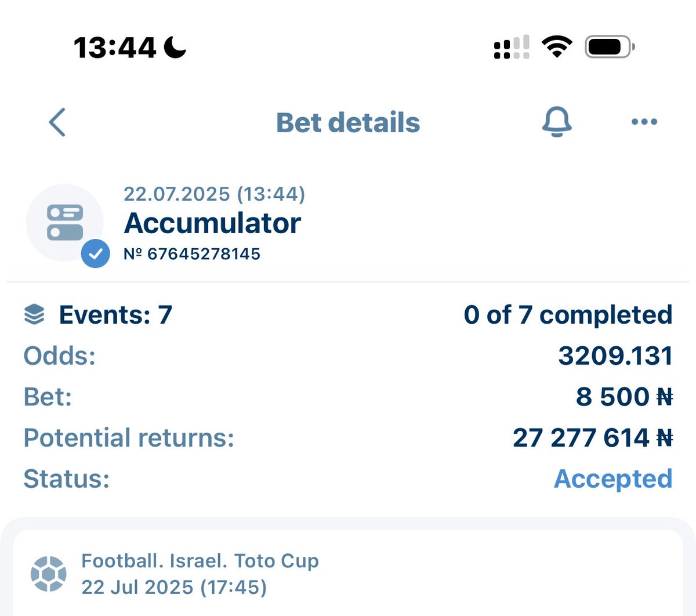Viewport: 696px width, 616px height.
Task: Select the bet number 67645278145
Action: [x=192, y=253]
